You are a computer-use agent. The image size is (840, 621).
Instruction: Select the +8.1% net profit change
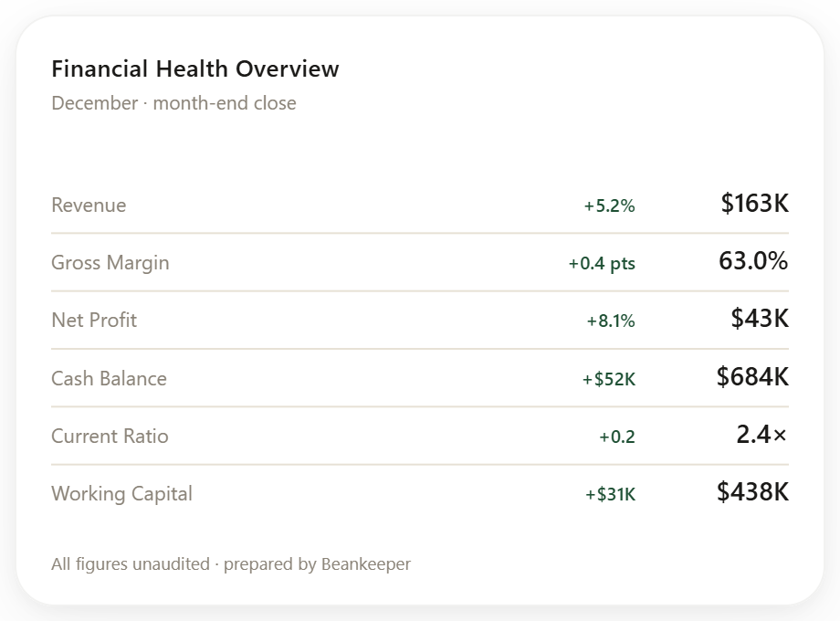[x=611, y=321]
